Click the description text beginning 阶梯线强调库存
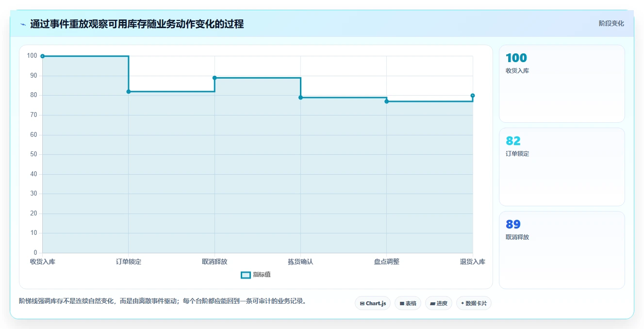 163,301
